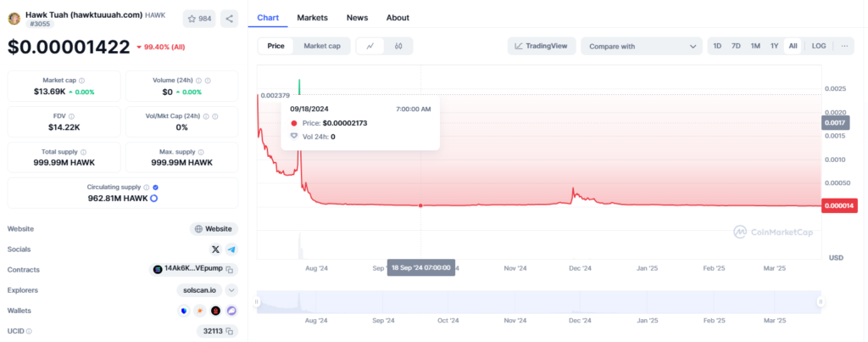
Task: Set chart range to 7D
Action: tap(736, 46)
